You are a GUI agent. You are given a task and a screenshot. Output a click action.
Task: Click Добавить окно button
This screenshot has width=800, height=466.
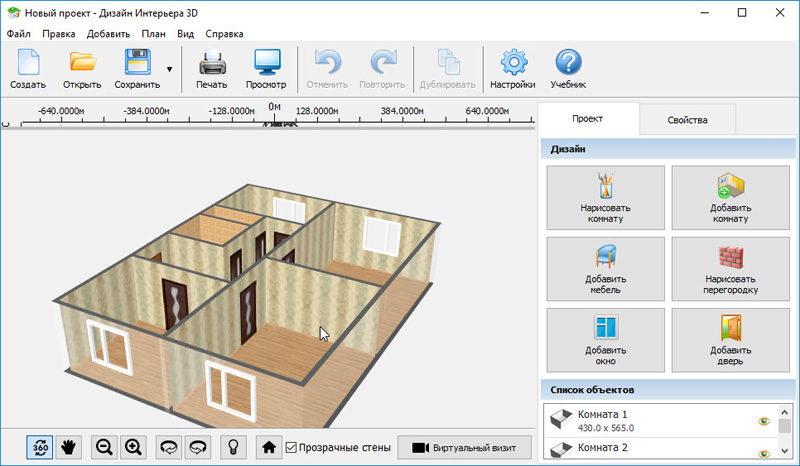pyautogui.click(x=606, y=340)
